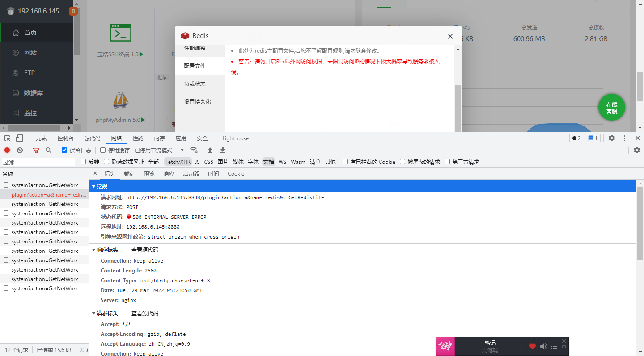Open the 载荷 request tab
The height and width of the screenshot is (356, 644).
click(129, 174)
